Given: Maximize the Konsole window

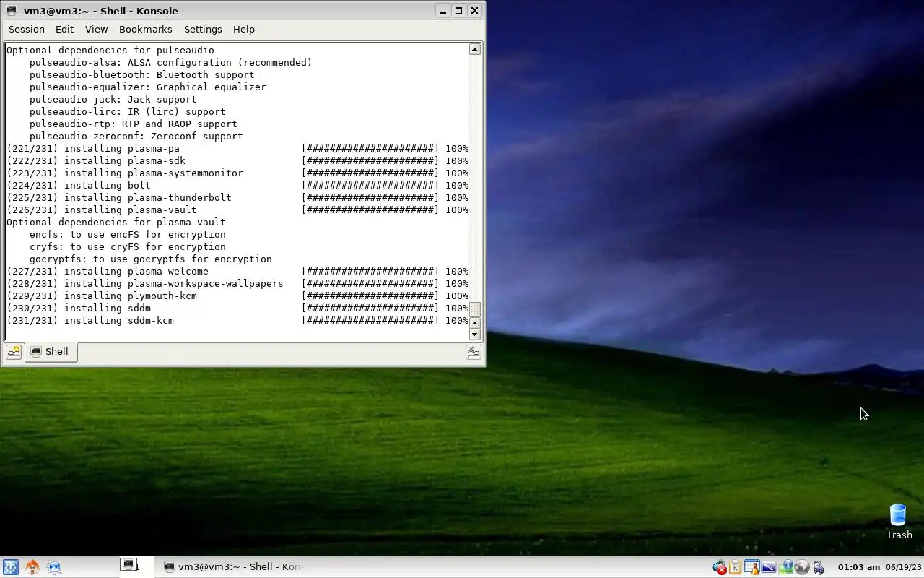Looking at the screenshot, I should 458,10.
